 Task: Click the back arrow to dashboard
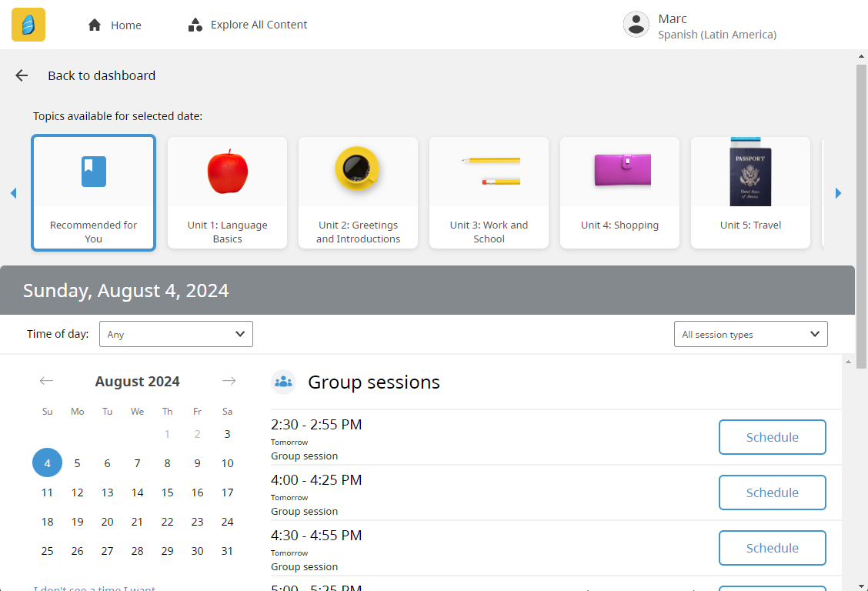22,76
